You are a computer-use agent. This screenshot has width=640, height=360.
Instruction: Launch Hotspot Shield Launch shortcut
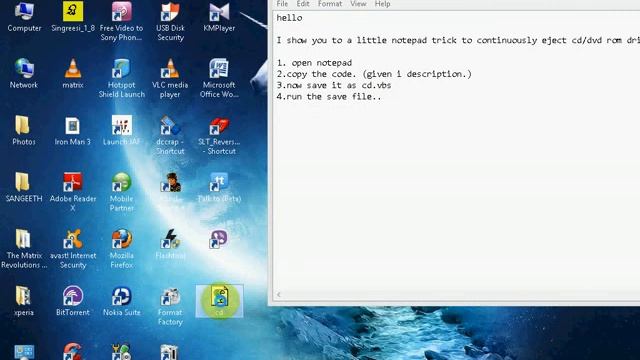(122, 78)
